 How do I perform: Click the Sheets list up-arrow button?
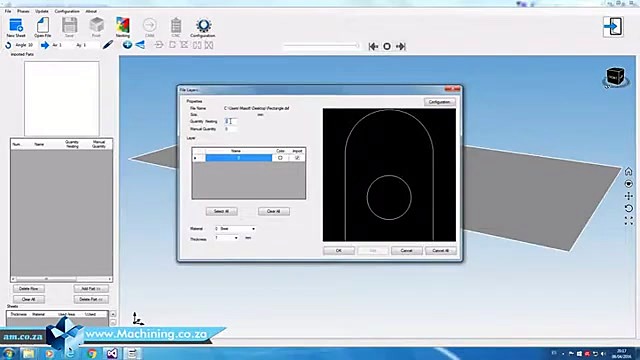[x=113, y=314]
